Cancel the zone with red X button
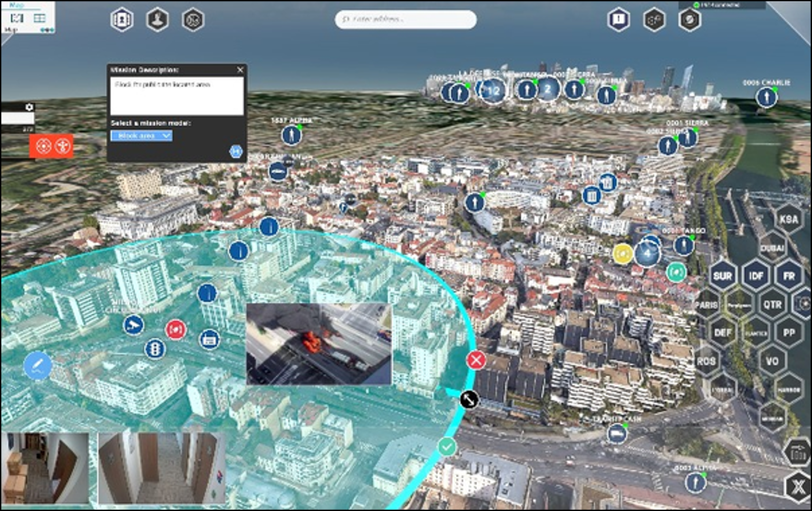 point(476,360)
